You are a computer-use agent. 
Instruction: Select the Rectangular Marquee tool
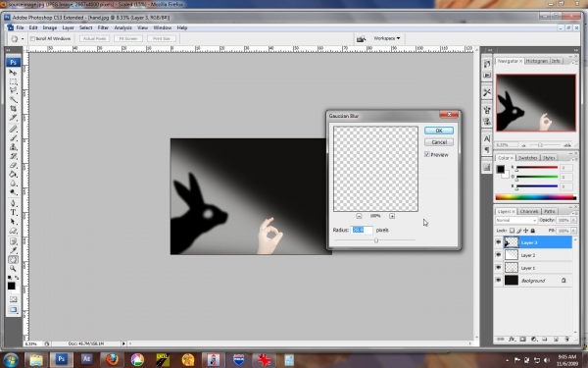pos(13,81)
